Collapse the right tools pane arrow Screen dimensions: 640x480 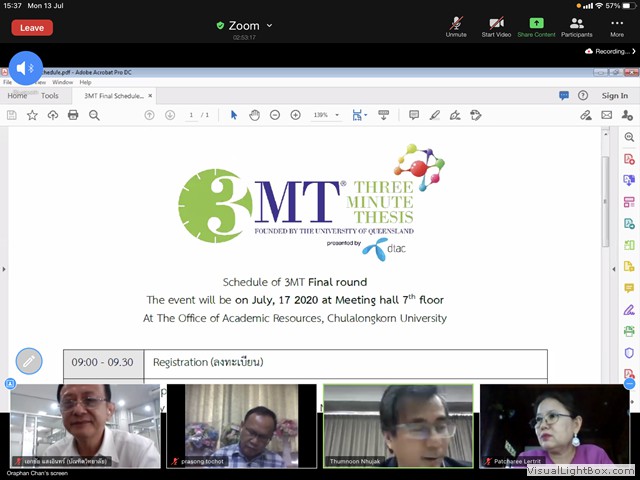pyautogui.click(x=614, y=269)
